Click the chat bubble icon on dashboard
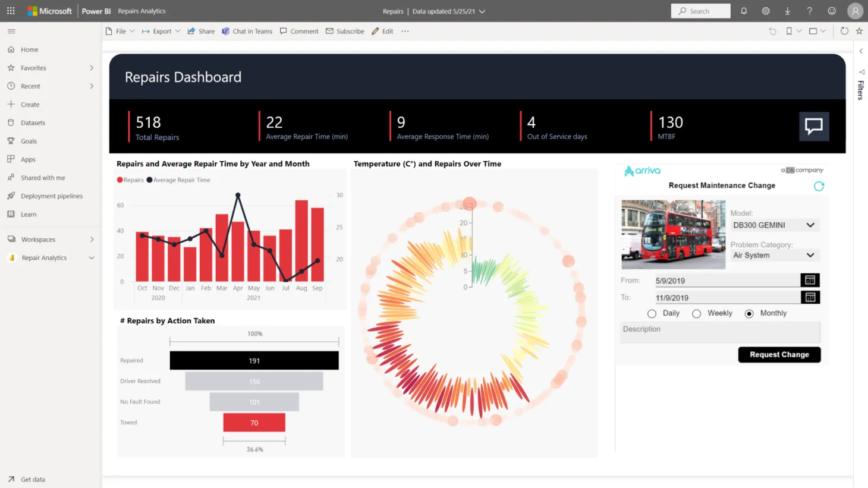868x488 pixels. coord(813,126)
